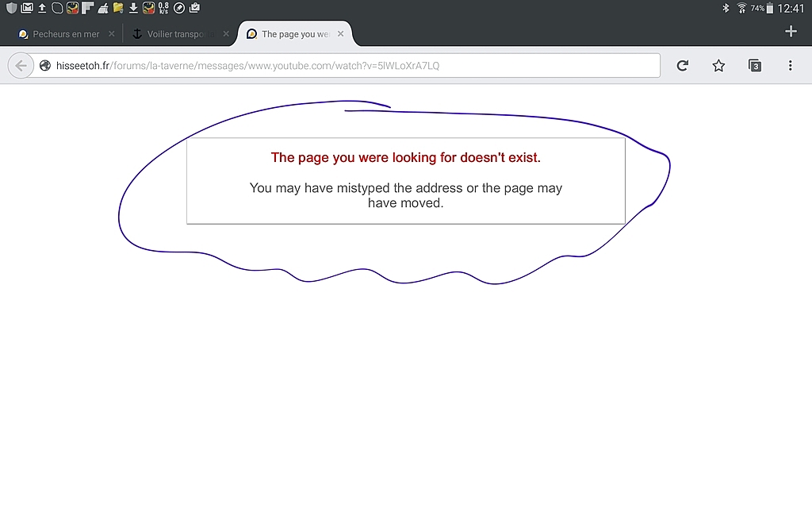812x508 pixels.
Task: Tap the Bluetooth status icon
Action: point(726,8)
